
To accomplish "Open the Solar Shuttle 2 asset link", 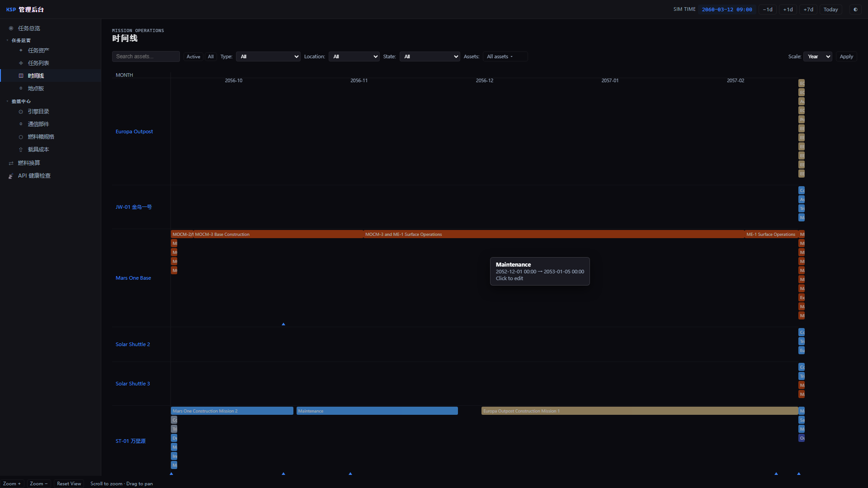I will click(133, 344).
